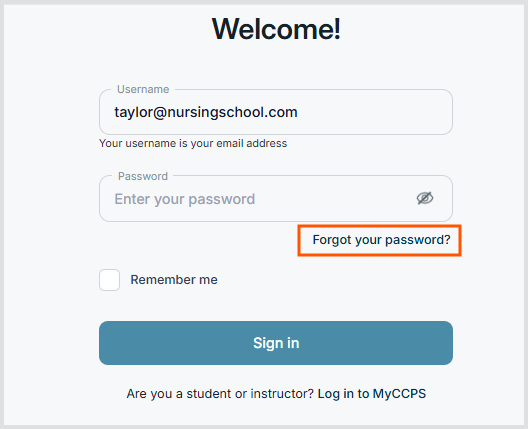Image resolution: width=528 pixels, height=429 pixels.
Task: Show the hidden password using crossed-eye icon
Action: click(x=425, y=198)
